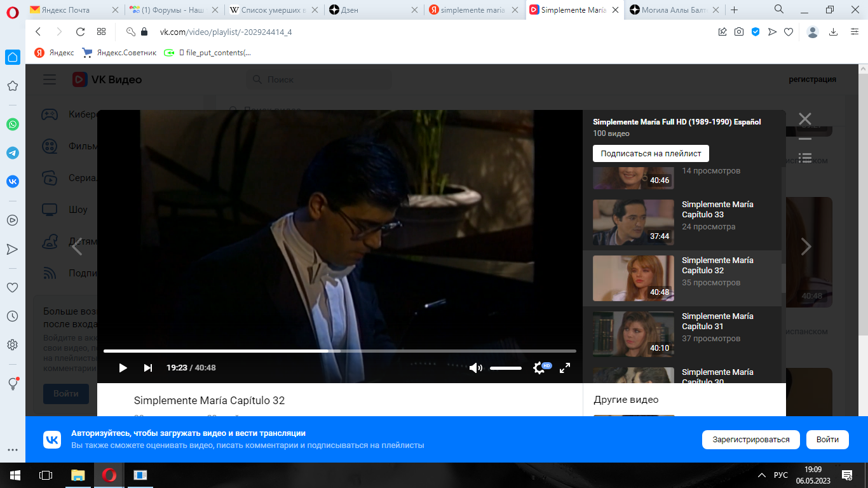Switch to Форумы - Наш tab
The width and height of the screenshot is (868, 488).
click(173, 10)
